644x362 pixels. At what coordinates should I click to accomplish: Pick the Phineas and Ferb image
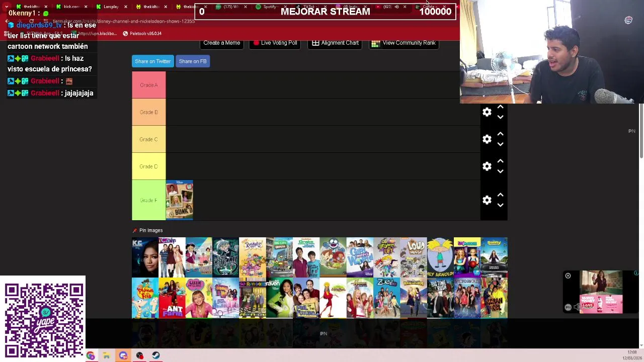click(145, 298)
